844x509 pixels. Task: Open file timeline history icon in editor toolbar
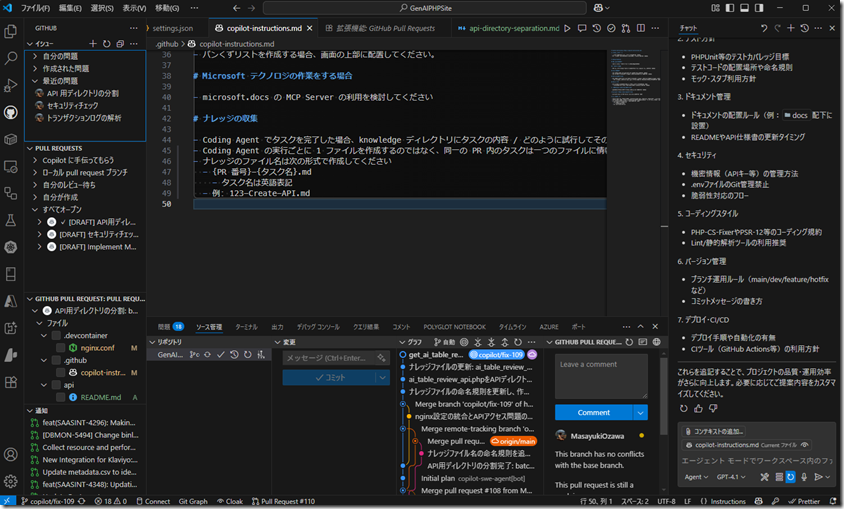pyautogui.click(x=596, y=28)
